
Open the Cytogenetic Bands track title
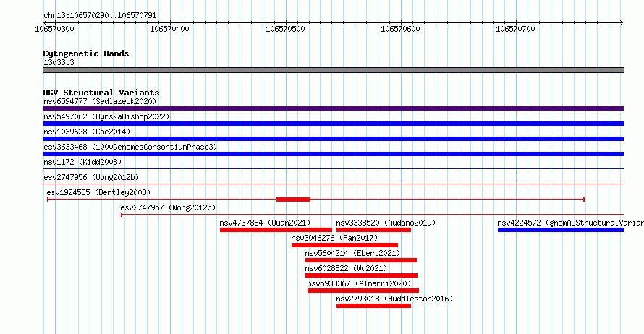click(86, 53)
